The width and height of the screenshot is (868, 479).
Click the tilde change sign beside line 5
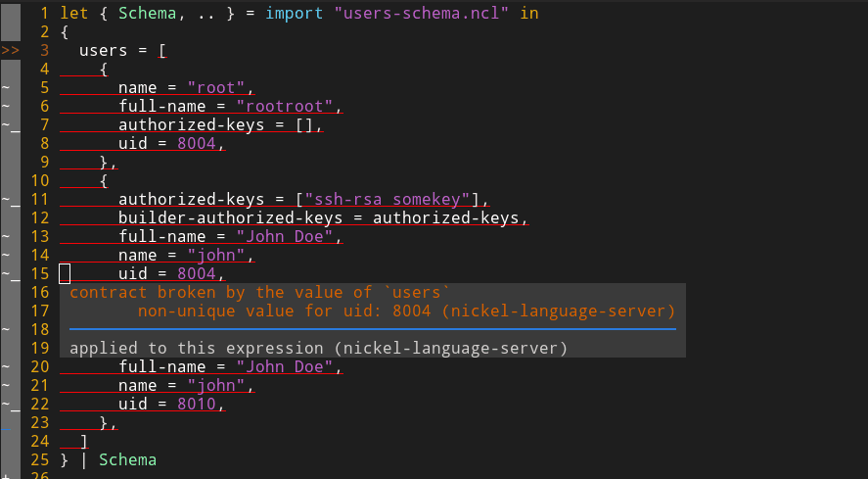click(x=6, y=86)
